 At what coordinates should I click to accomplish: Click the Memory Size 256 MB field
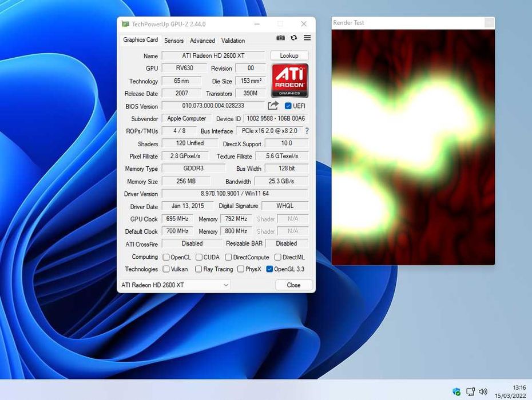click(x=186, y=181)
